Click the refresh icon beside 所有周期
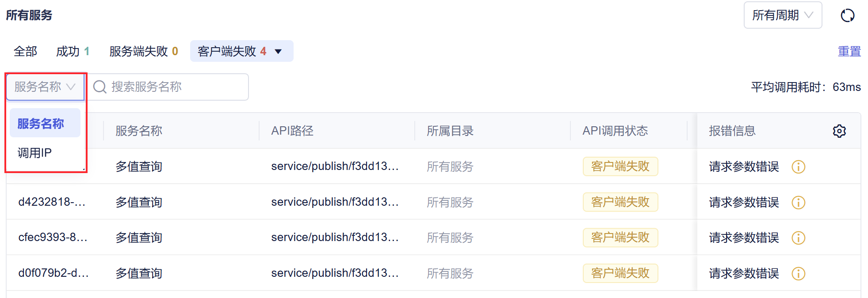Image resolution: width=868 pixels, height=298 pixels. point(847,15)
